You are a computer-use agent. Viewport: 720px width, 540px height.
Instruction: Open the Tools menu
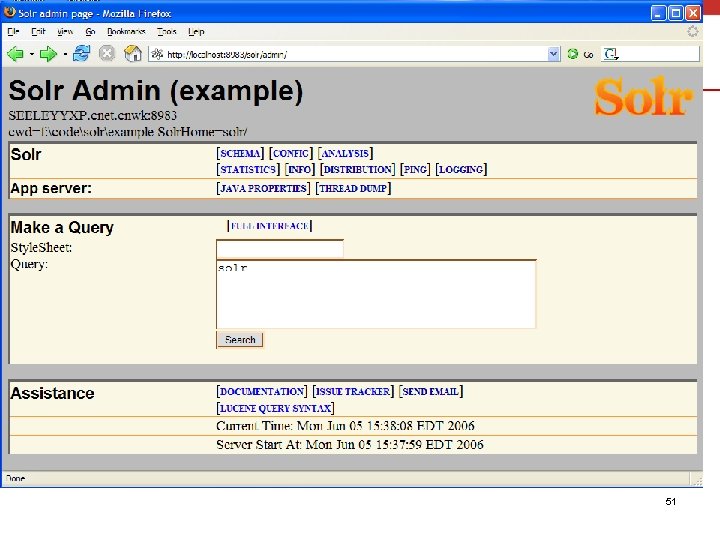point(167,32)
